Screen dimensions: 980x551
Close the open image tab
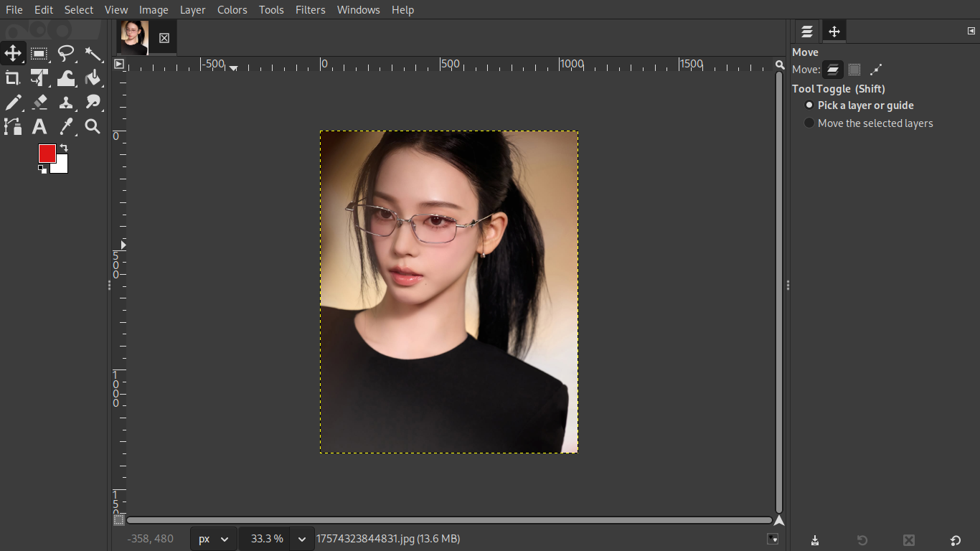(164, 38)
